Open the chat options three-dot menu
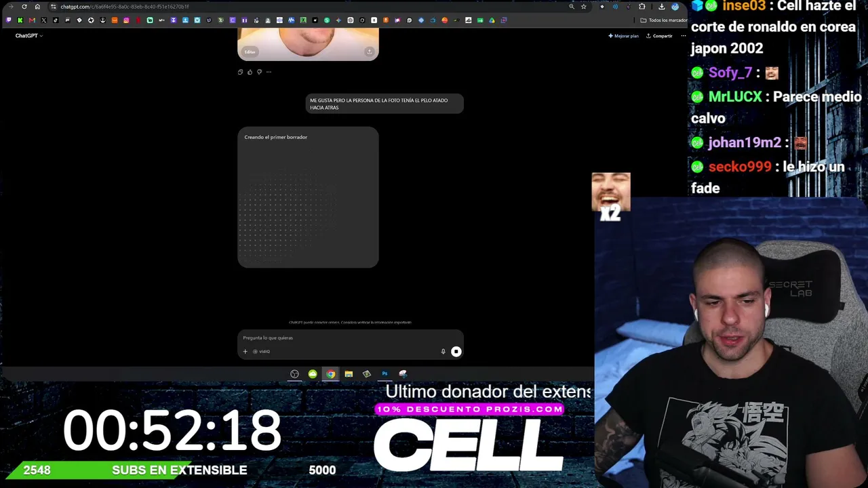 (x=683, y=36)
